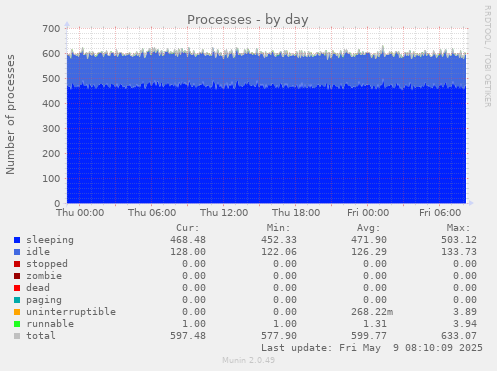The height and width of the screenshot is (371, 497).
Task: Click the 700 y-axis tick label
Action: (x=51, y=29)
